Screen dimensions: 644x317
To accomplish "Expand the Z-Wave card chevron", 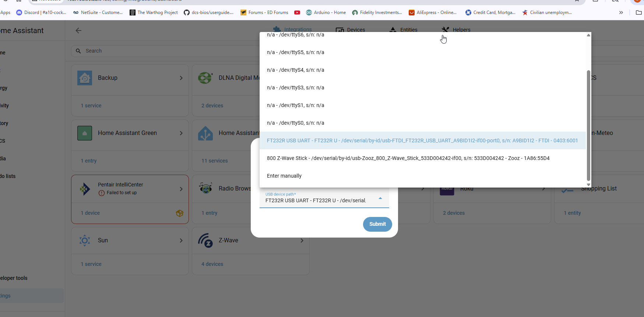I will pyautogui.click(x=302, y=241).
